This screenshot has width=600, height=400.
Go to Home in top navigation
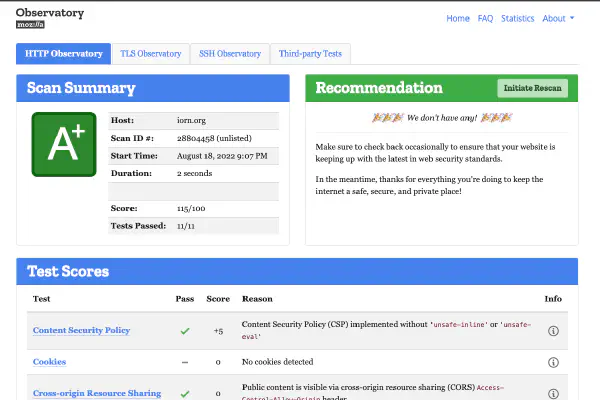coord(458,18)
